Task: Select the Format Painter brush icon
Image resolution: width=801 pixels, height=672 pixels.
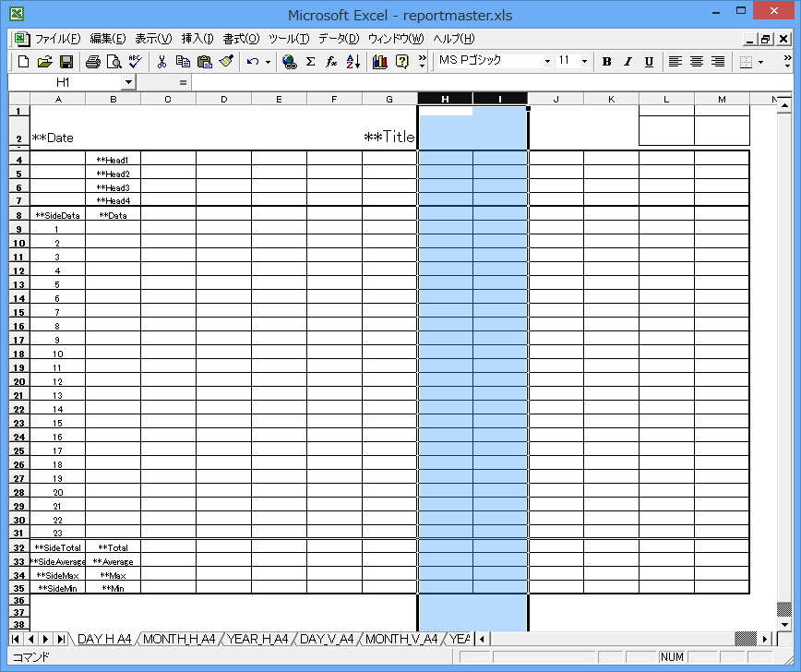Action: pyautogui.click(x=226, y=62)
